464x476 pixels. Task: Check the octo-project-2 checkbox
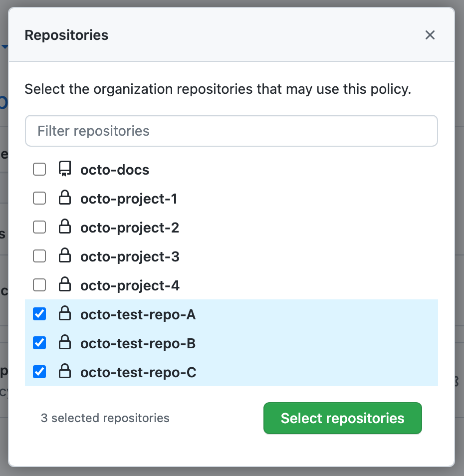(39, 227)
